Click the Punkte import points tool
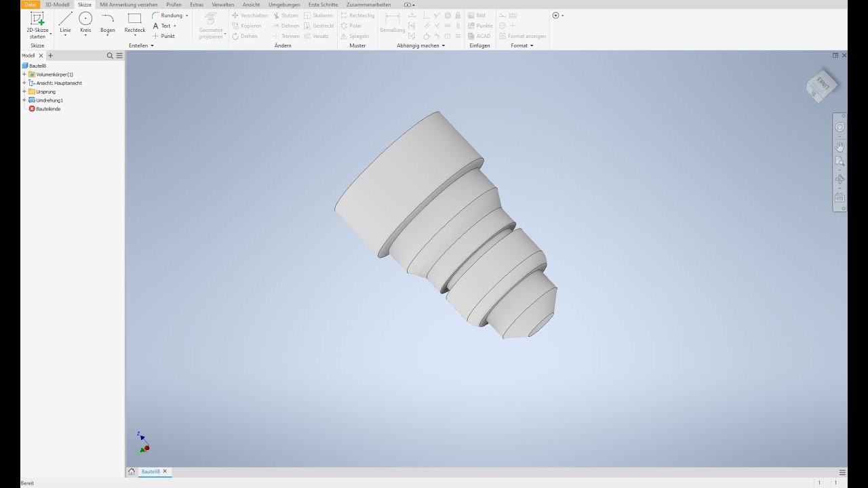 (480, 26)
